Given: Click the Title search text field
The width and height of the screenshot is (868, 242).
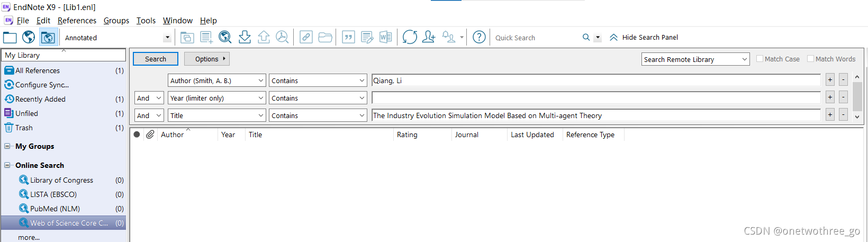Looking at the screenshot, I should coord(596,115).
